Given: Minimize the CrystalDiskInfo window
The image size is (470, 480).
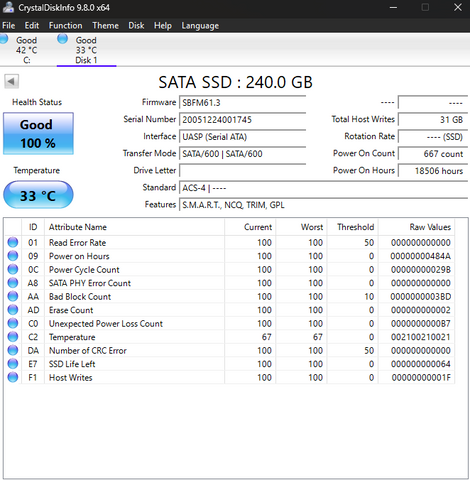Looking at the screenshot, I should tap(393, 7).
